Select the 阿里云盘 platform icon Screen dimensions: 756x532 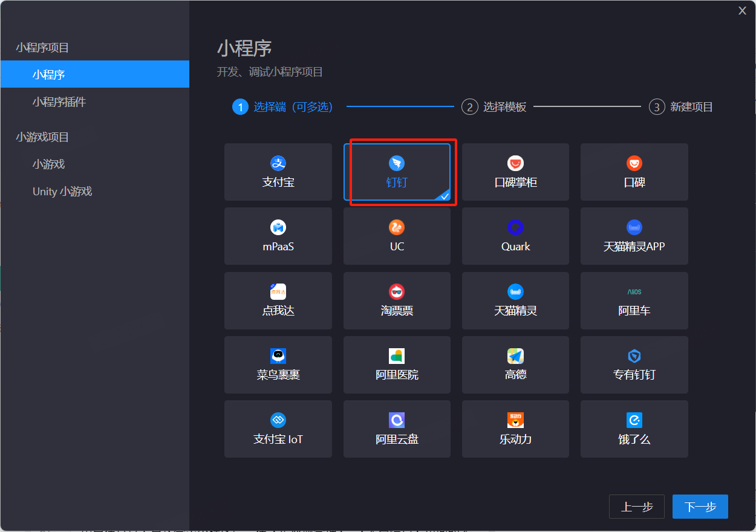pos(397,420)
